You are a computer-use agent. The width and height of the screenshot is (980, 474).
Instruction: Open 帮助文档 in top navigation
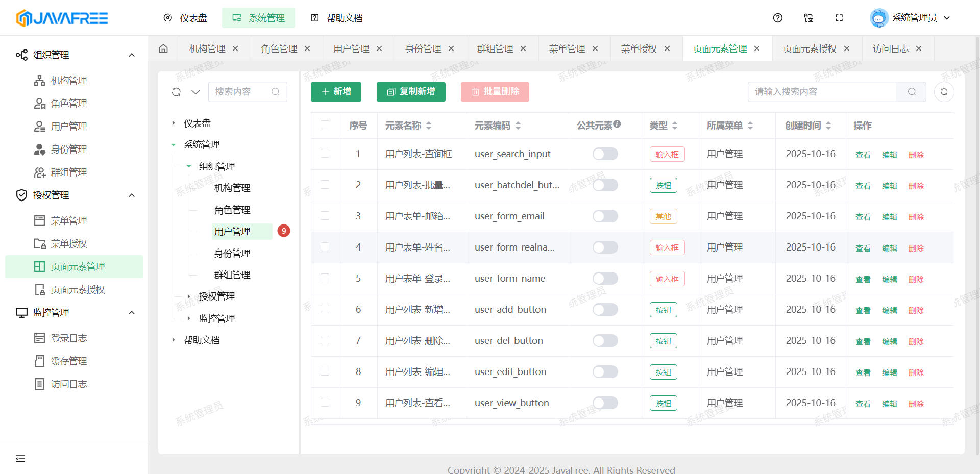337,18
